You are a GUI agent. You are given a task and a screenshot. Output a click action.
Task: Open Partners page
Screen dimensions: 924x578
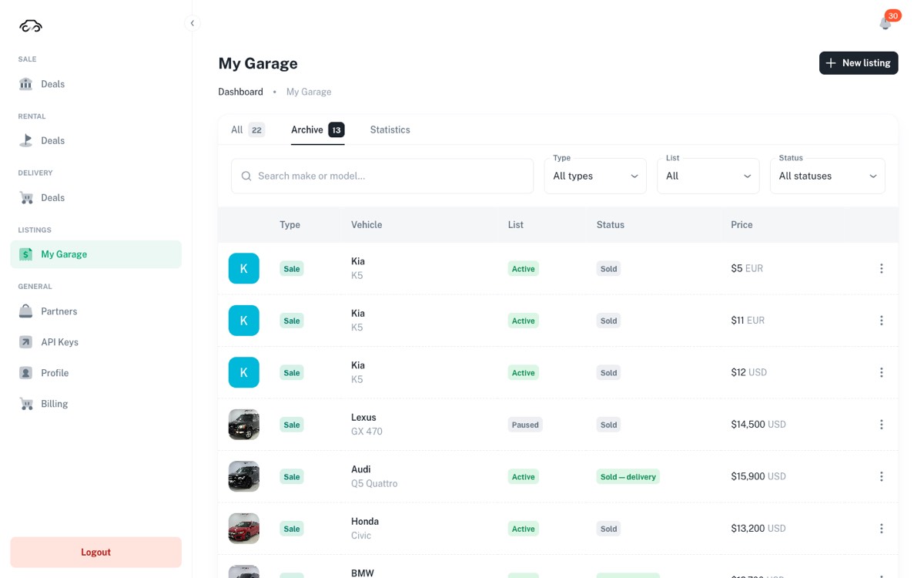point(96,311)
